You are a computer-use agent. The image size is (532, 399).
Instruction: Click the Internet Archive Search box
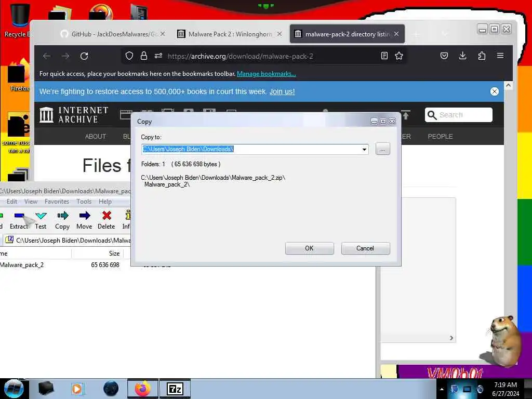pos(459,115)
